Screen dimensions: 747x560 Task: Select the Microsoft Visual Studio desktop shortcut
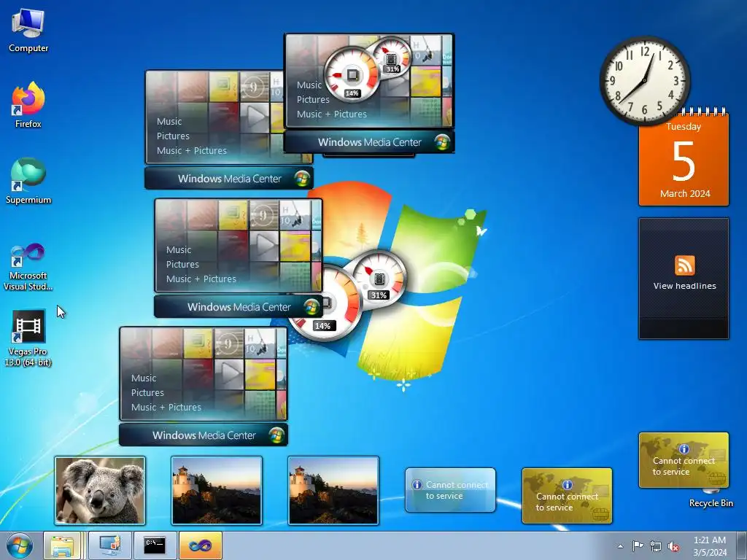pyautogui.click(x=28, y=267)
